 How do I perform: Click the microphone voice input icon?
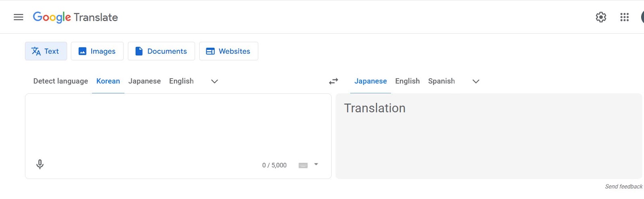pos(40,164)
